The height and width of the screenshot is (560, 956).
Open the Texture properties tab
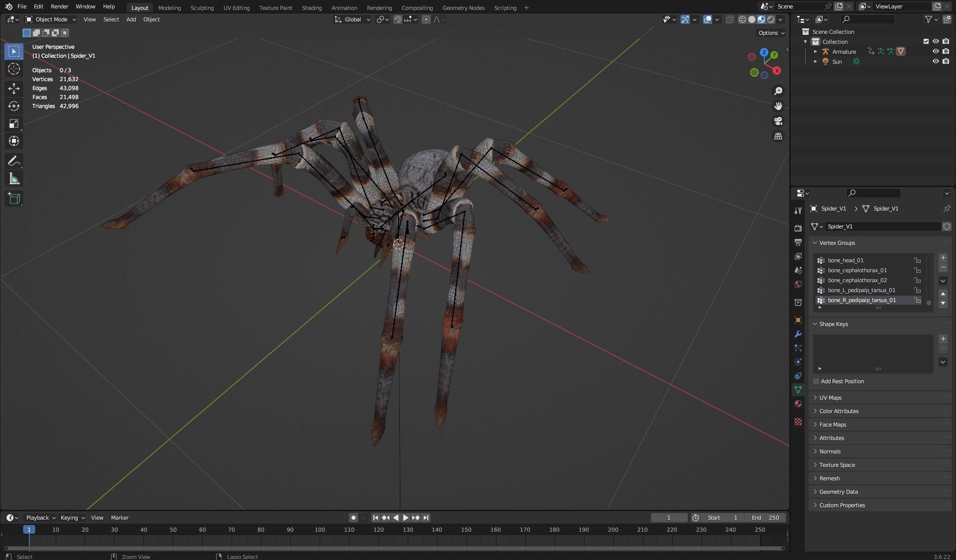point(798,422)
